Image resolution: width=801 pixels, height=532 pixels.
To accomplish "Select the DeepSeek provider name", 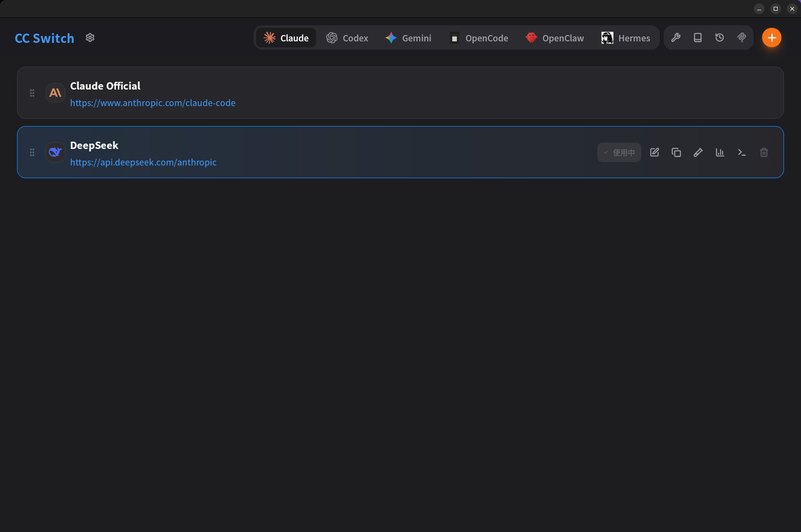I will point(94,145).
